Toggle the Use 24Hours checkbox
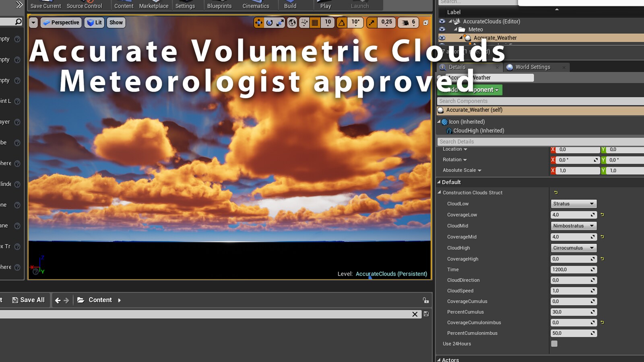 point(554,343)
